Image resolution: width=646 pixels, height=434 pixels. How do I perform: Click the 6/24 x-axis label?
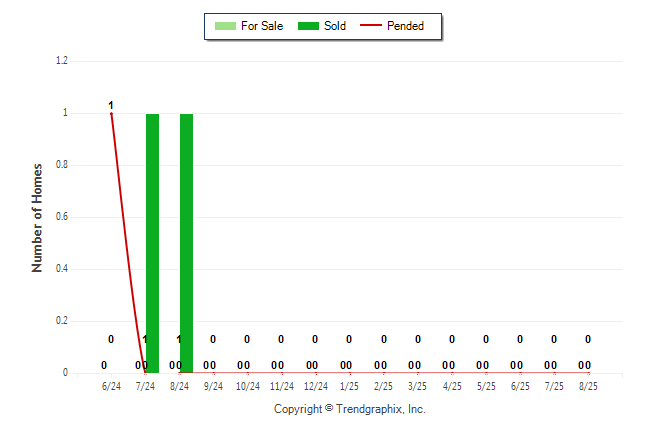111,386
